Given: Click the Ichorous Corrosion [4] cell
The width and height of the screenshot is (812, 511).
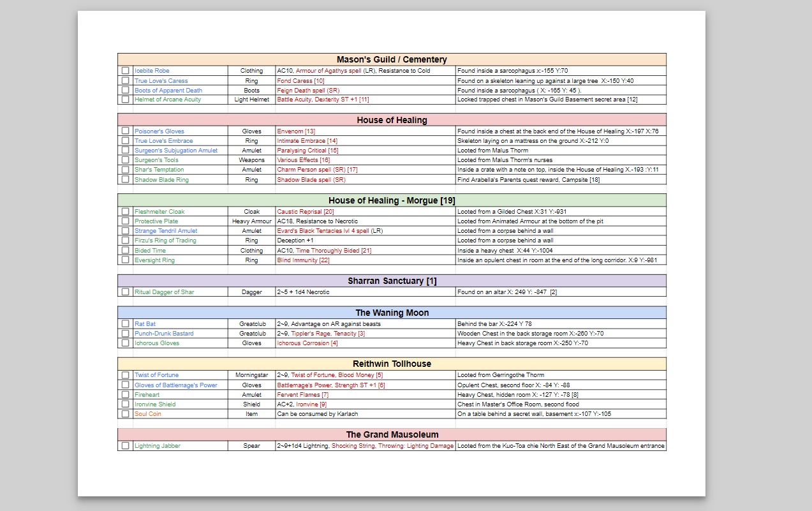Looking at the screenshot, I should coord(365,343).
